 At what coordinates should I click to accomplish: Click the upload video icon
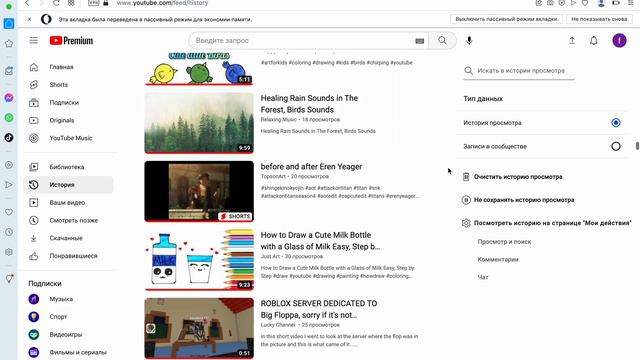pyautogui.click(x=572, y=40)
